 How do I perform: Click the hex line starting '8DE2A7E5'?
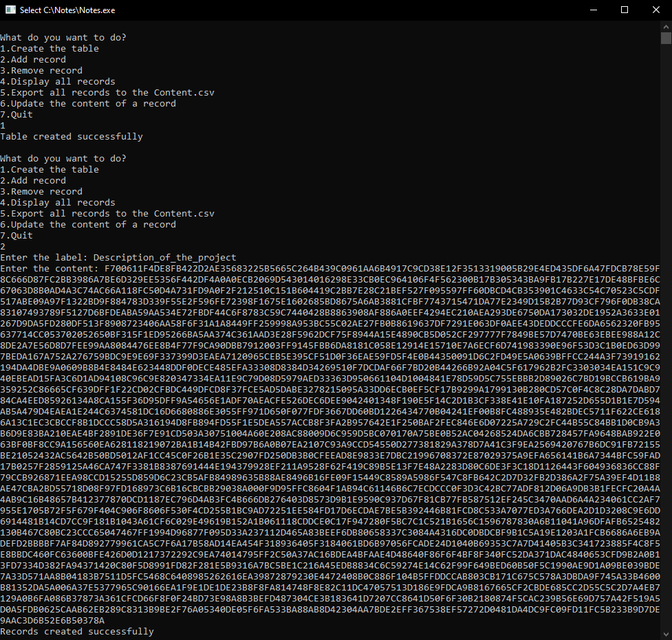point(330,346)
